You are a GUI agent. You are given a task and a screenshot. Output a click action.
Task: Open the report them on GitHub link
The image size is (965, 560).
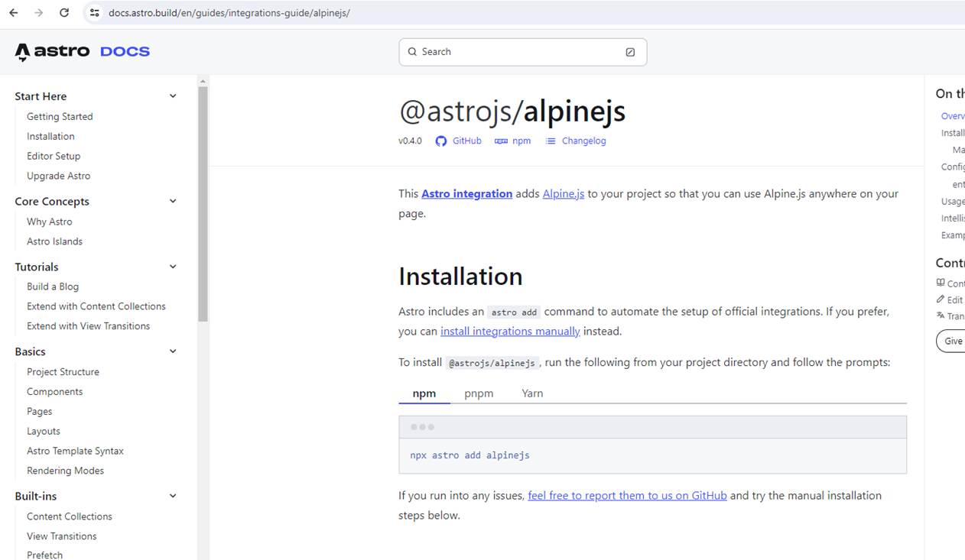tap(627, 496)
